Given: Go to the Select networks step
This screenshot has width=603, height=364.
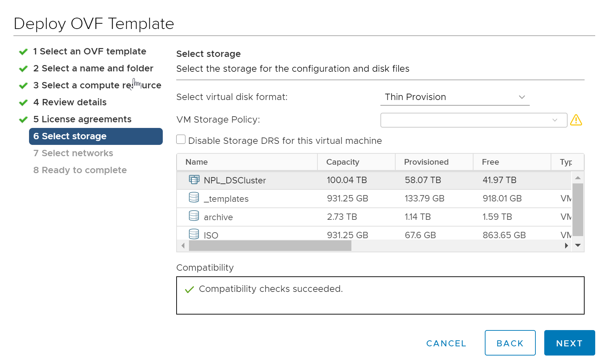Looking at the screenshot, I should (x=73, y=153).
